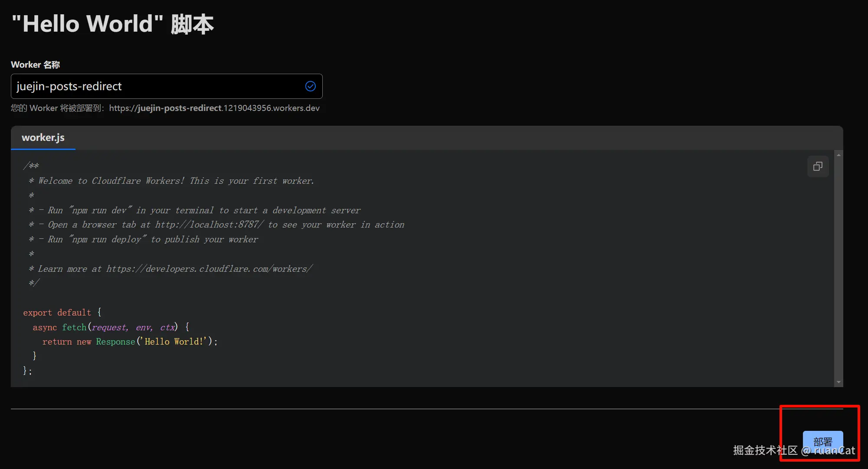868x469 pixels.
Task: Click the 'async fetch(request, env, ctx)' line
Action: pyautogui.click(x=111, y=327)
